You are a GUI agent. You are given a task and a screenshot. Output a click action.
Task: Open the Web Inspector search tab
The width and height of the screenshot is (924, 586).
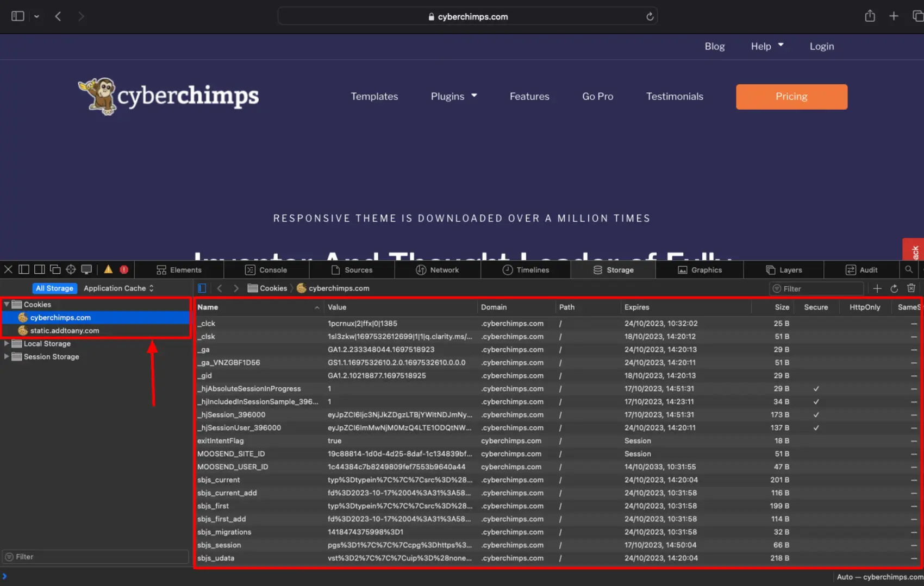[x=909, y=269]
